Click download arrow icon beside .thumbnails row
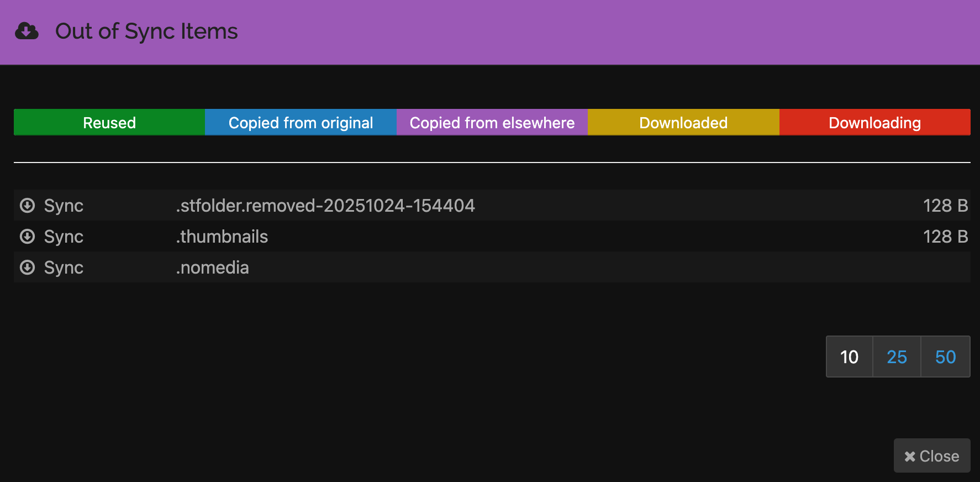 pyautogui.click(x=27, y=237)
